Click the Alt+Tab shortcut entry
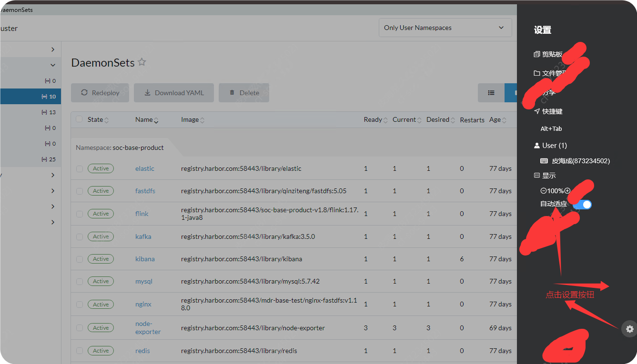Viewport: 637px width, 364px height. point(551,128)
